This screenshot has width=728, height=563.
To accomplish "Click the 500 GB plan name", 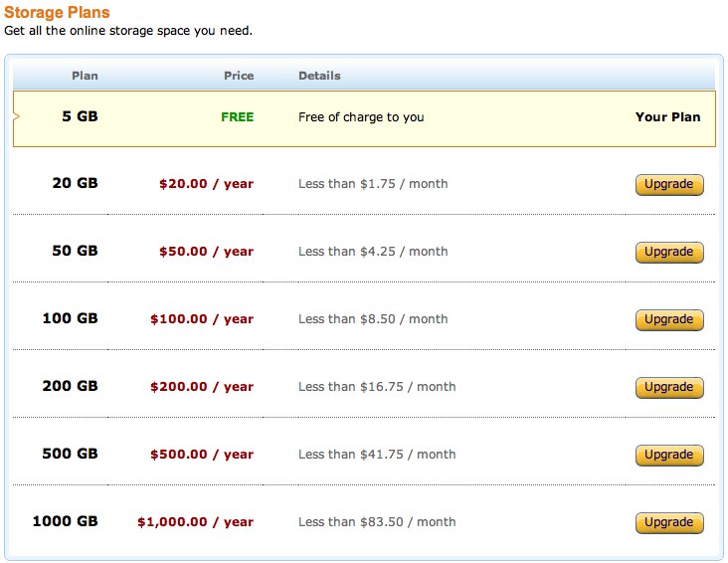I will (x=70, y=455).
